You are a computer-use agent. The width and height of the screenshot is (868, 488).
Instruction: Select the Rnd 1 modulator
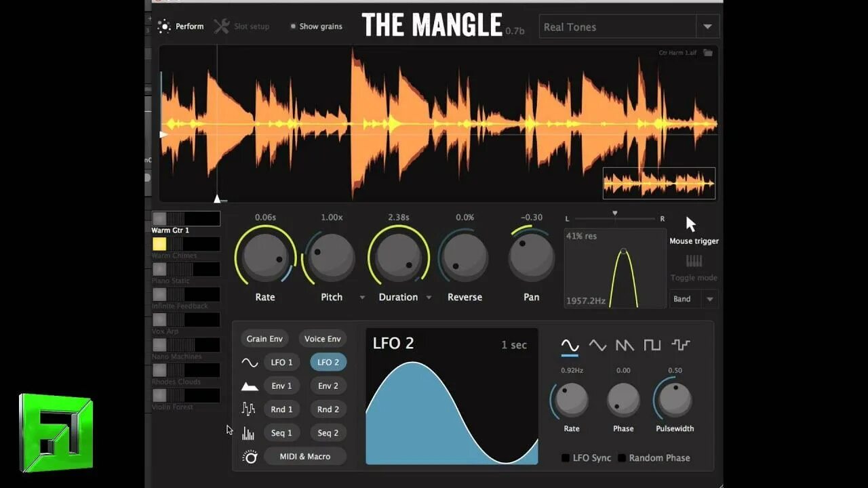click(x=282, y=409)
